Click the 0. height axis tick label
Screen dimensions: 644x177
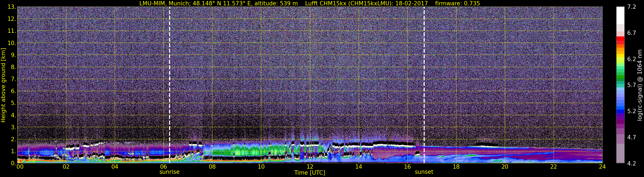tap(13, 163)
